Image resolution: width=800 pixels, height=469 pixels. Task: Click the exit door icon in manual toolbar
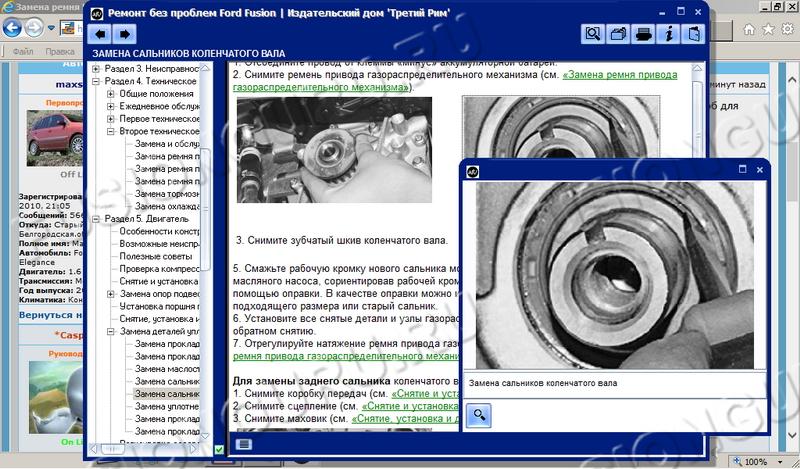[694, 34]
